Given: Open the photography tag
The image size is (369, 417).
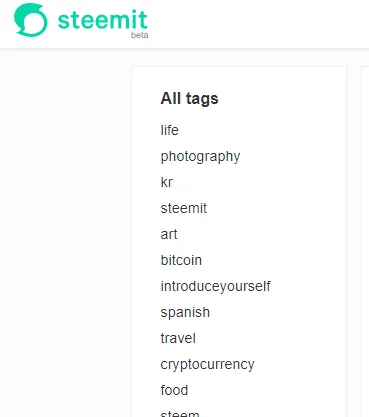Looking at the screenshot, I should pos(200,156).
